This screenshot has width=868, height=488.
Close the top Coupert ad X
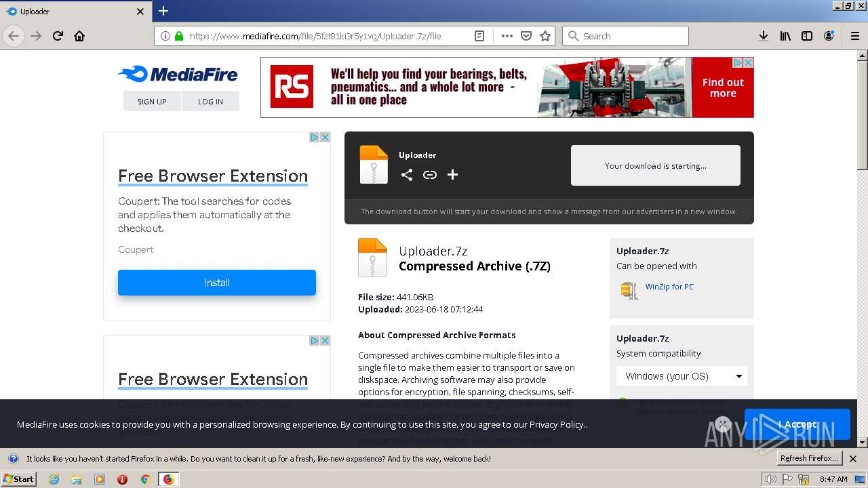(325, 137)
